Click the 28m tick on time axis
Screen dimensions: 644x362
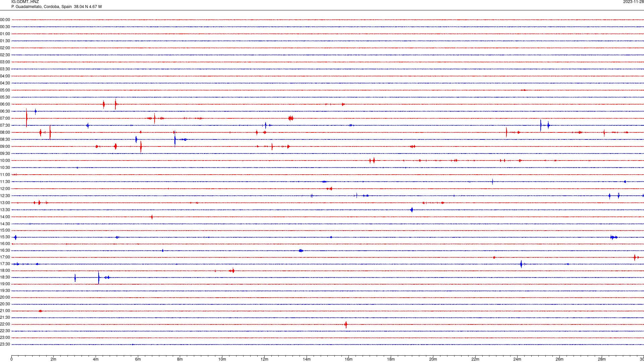602,359
